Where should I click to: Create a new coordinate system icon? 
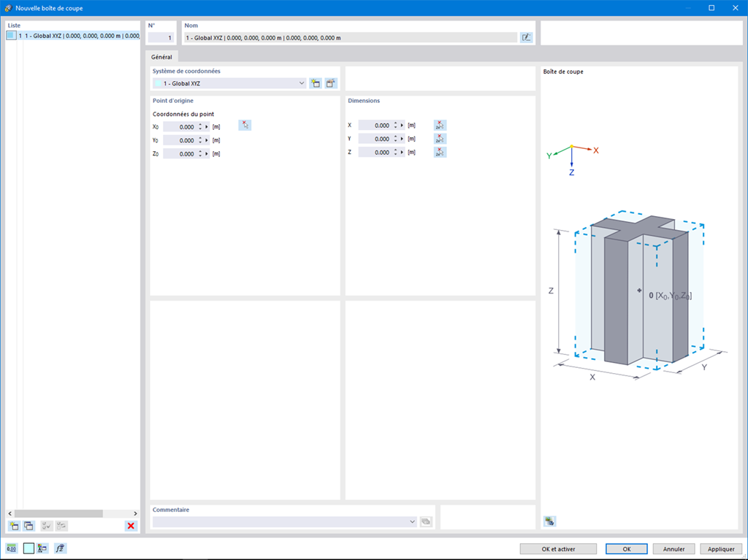point(316,83)
